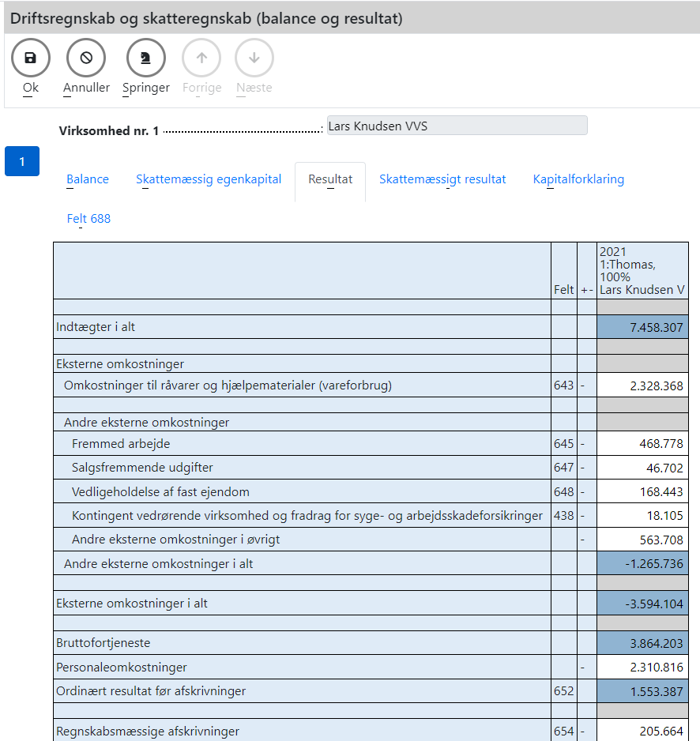The height and width of the screenshot is (741, 700).
Task: Switch to the Balance tab
Action: (88, 179)
